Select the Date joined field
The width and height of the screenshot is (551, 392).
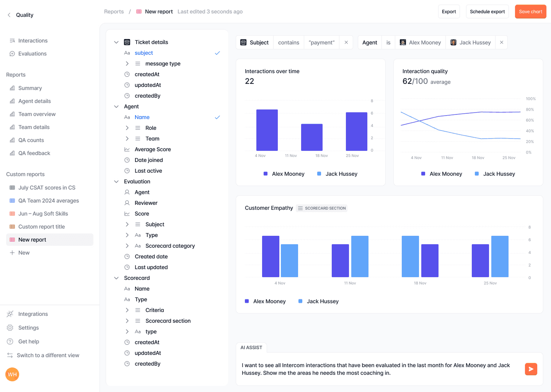click(148, 160)
